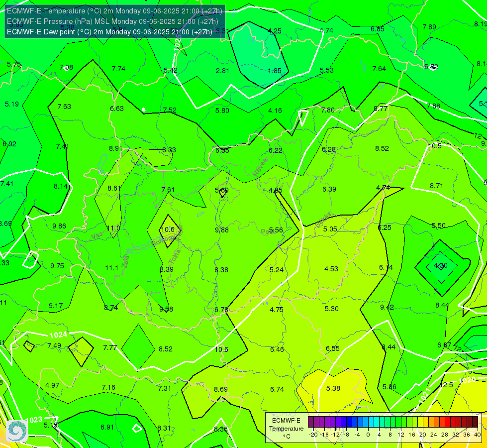Screen dimensions: 487x448
Task: Click the dew point value 7.64
Action: 379,69
